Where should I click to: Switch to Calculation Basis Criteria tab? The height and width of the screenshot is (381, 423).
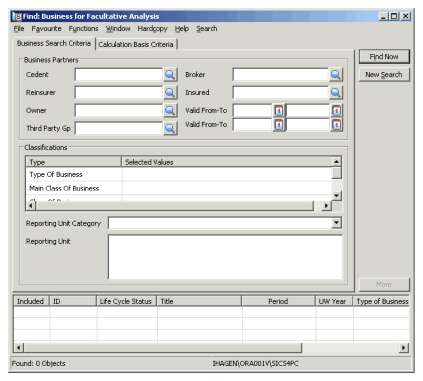point(136,44)
